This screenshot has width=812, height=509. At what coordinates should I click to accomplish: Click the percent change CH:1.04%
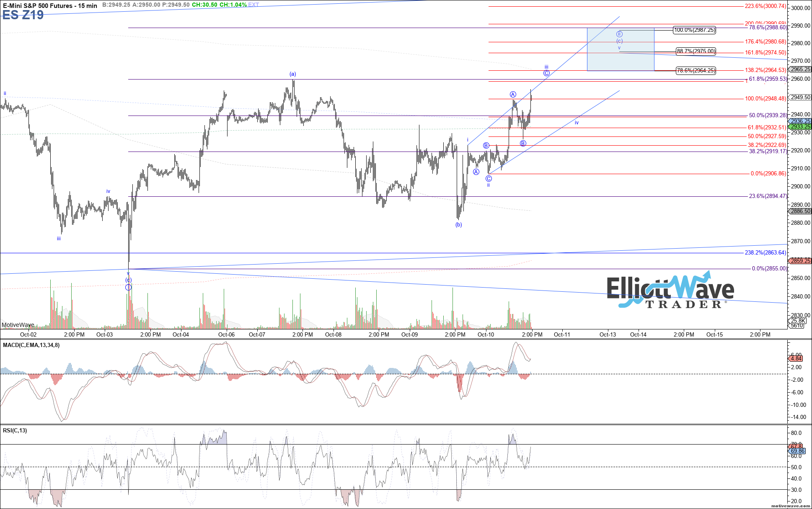[233, 5]
